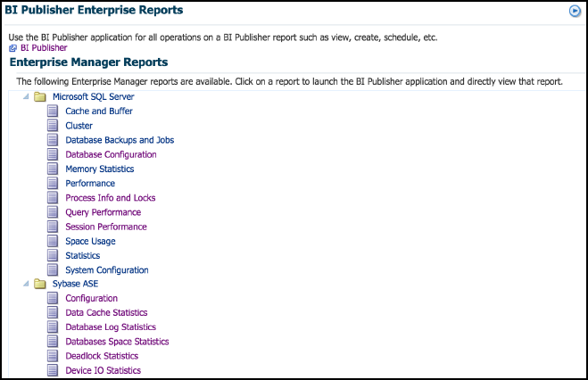Click the Deadlock Statistics report icon
This screenshot has height=380, width=588.
pos(53,356)
